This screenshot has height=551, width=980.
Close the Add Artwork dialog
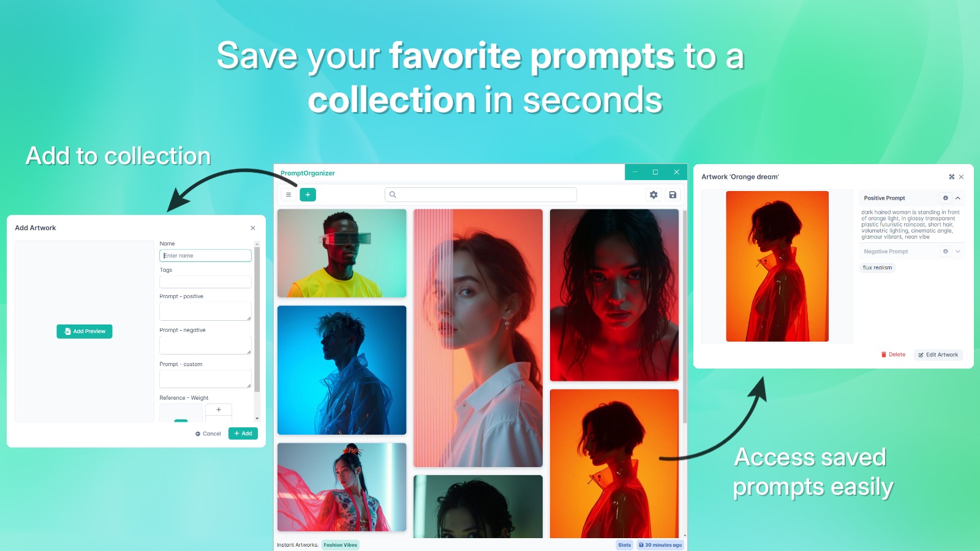[253, 228]
